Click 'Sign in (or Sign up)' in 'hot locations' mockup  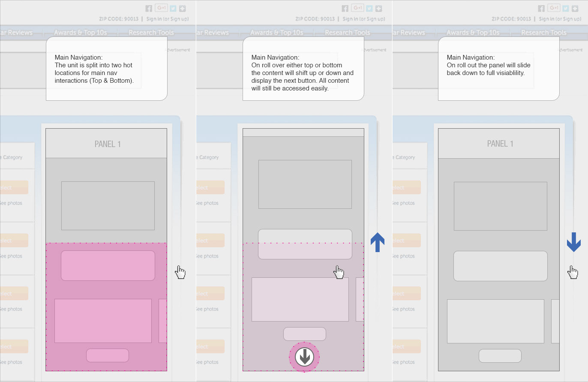[x=168, y=19]
